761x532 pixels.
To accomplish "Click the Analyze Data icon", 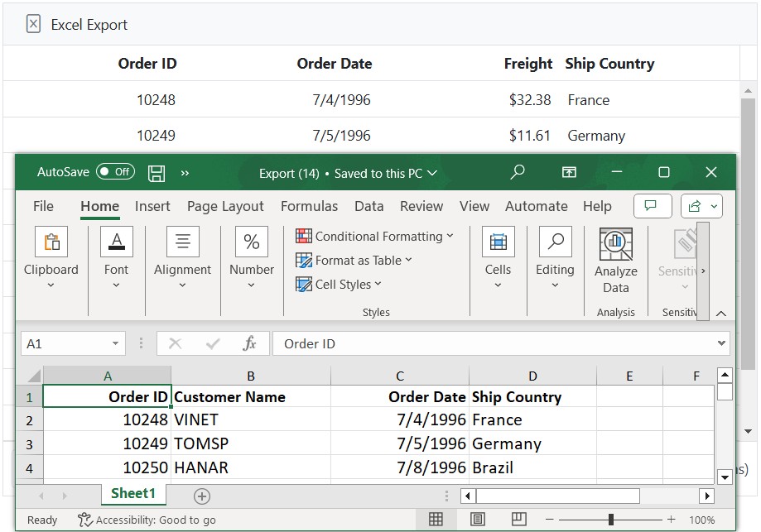I will tap(616, 244).
